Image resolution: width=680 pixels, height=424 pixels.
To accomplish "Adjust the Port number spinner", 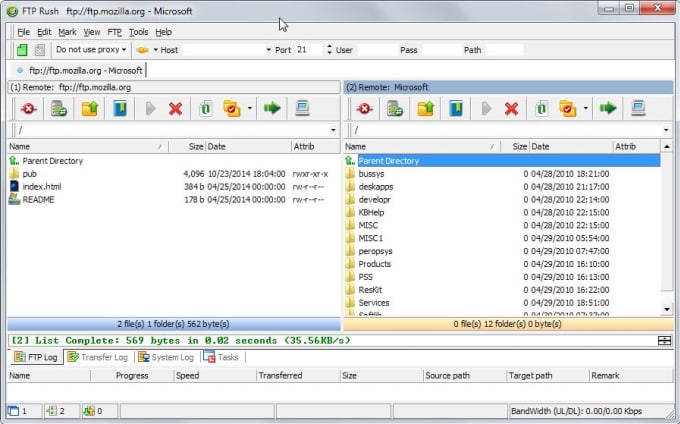I will (x=329, y=50).
